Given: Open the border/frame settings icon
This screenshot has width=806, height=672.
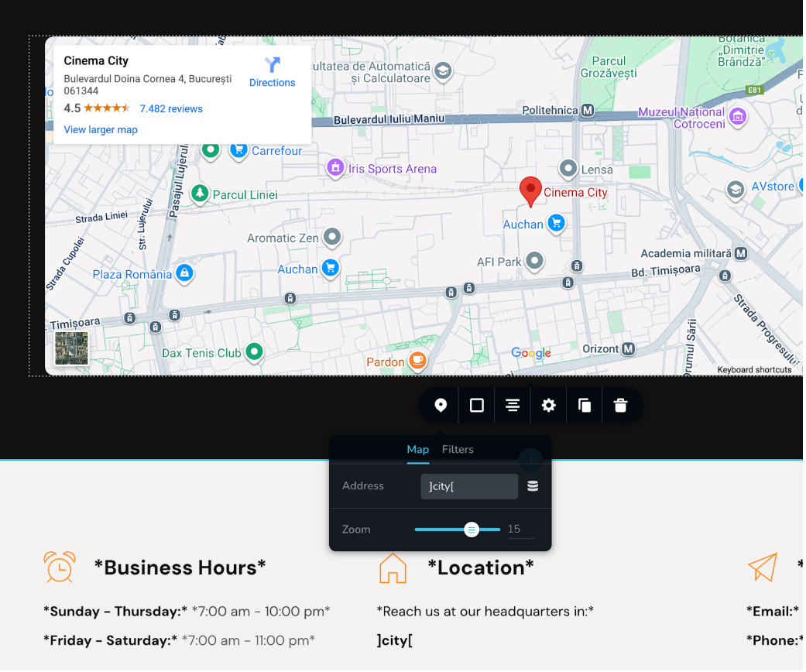Looking at the screenshot, I should [477, 406].
